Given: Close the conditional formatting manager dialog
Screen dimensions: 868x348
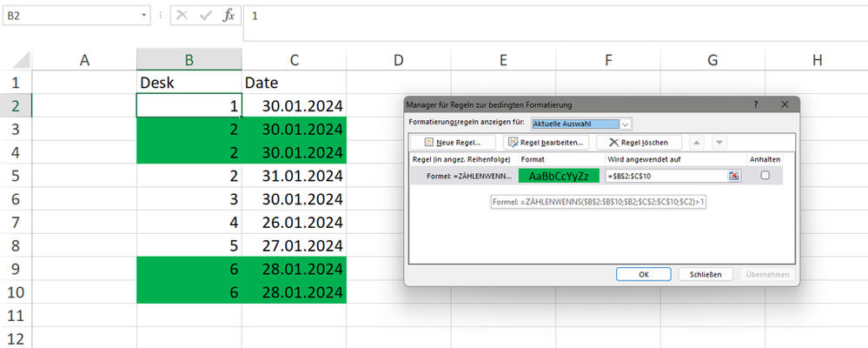Looking at the screenshot, I should [x=785, y=104].
